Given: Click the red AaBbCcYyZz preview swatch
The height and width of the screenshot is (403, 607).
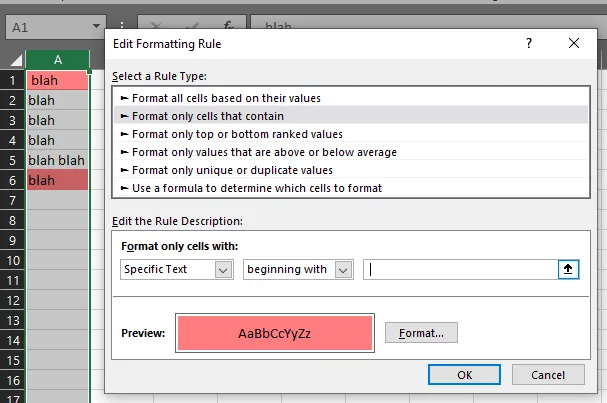Looking at the screenshot, I should pyautogui.click(x=274, y=333).
